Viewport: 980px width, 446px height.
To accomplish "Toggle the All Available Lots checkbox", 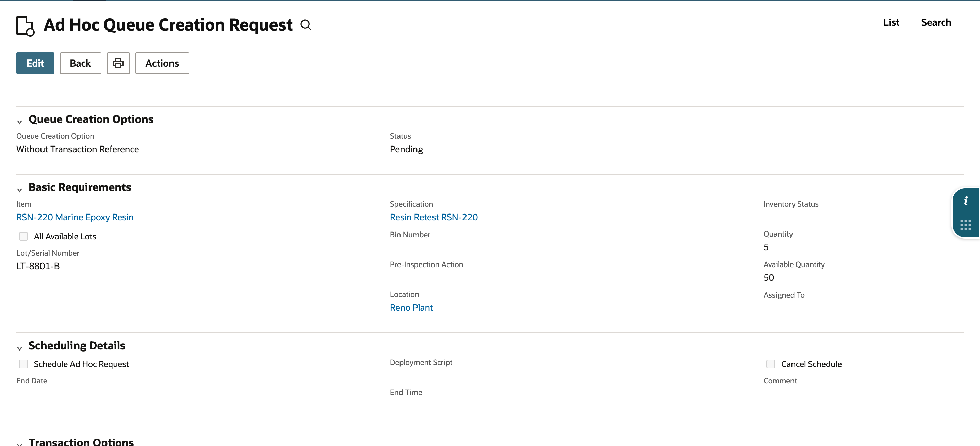I will coord(23,236).
